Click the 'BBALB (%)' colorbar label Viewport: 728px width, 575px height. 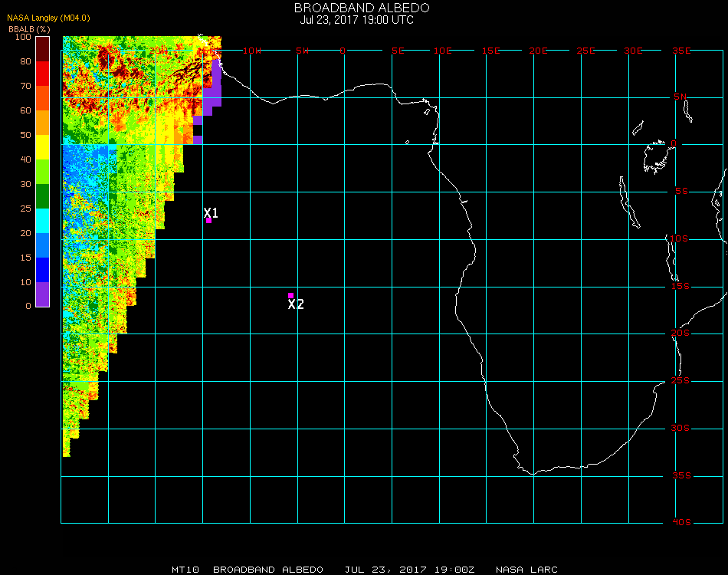(x=29, y=29)
